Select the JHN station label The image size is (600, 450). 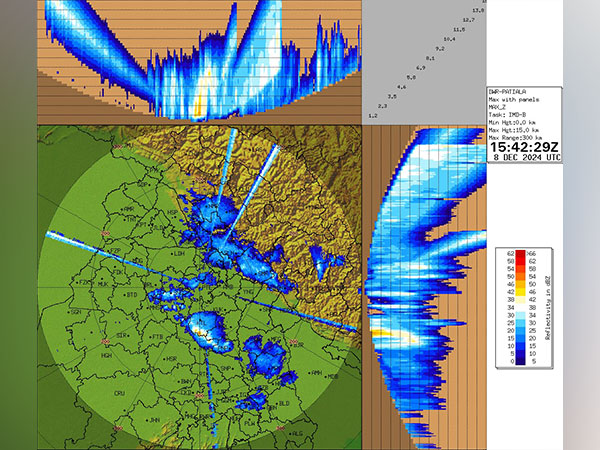point(156,420)
